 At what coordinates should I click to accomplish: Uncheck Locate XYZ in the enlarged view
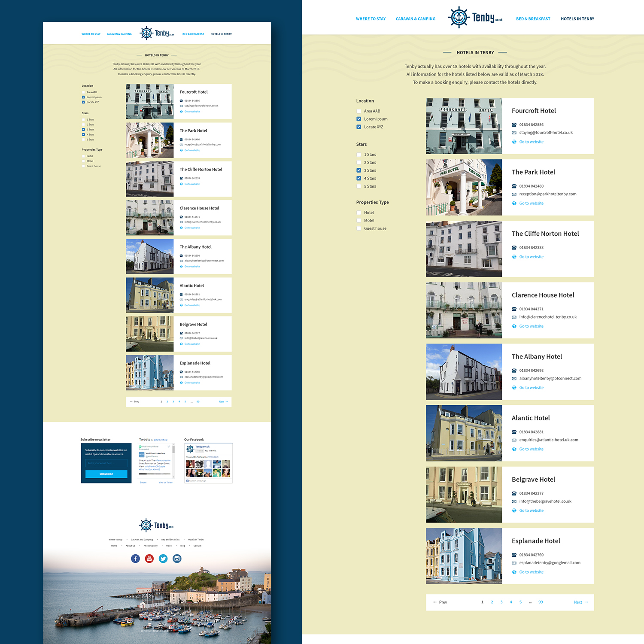pyautogui.click(x=359, y=127)
